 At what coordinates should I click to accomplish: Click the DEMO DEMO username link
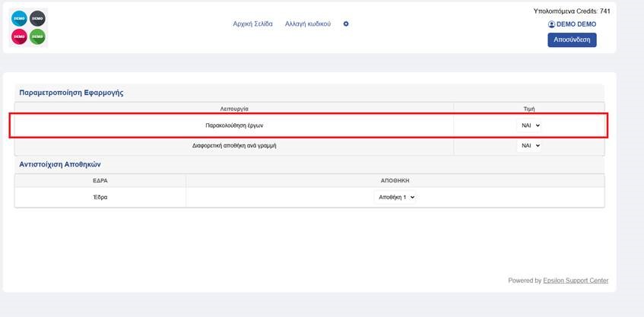coord(576,24)
